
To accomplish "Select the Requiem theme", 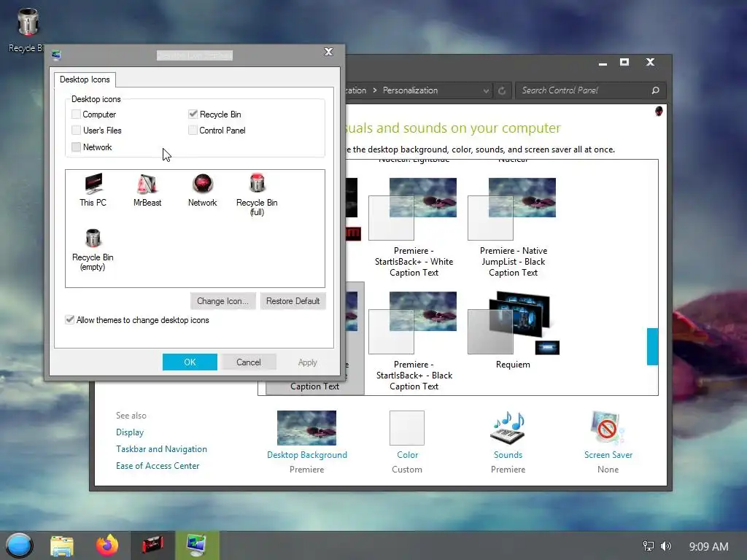I will pyautogui.click(x=513, y=330).
